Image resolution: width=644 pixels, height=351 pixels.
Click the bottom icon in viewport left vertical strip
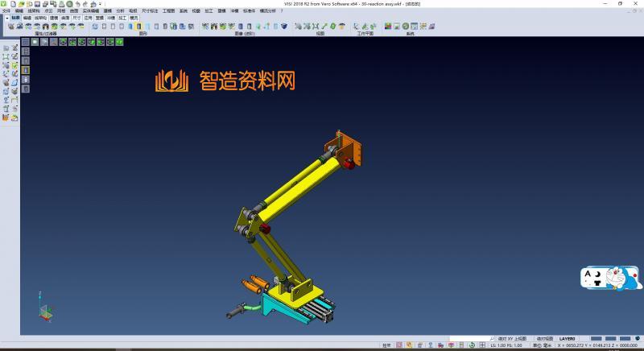tap(26, 89)
